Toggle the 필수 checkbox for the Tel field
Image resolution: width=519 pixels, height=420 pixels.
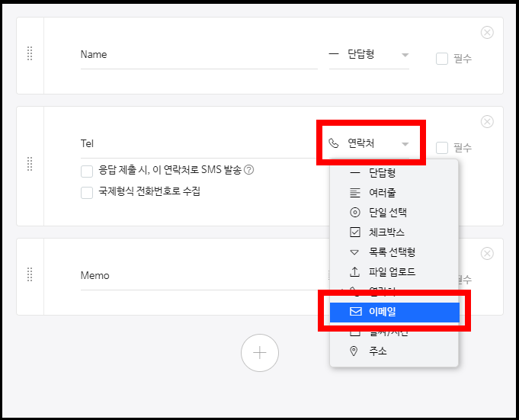point(442,148)
